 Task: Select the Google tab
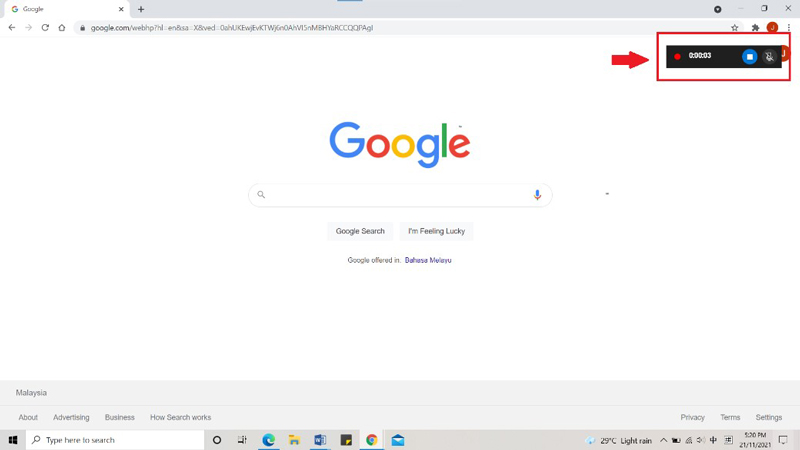(65, 9)
